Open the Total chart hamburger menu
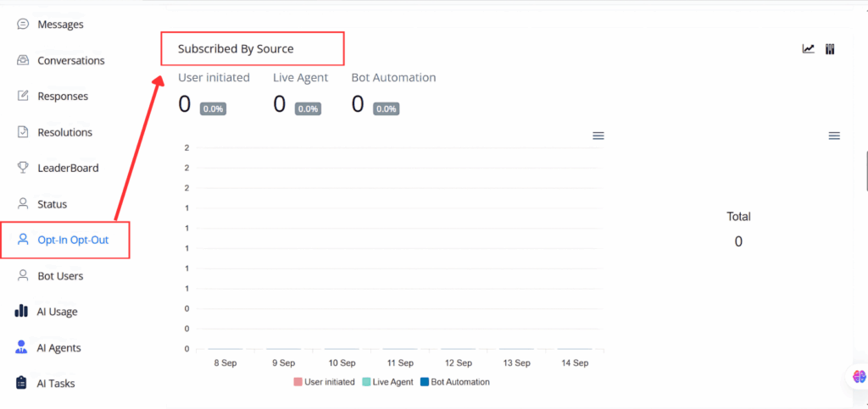Image resolution: width=868 pixels, height=409 pixels. [x=834, y=135]
